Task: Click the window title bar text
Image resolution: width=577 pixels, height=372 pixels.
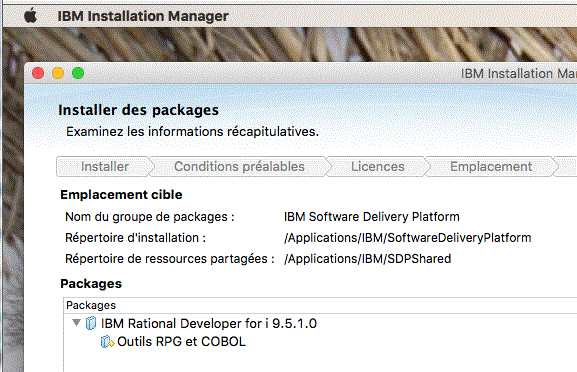Action: tap(519, 74)
